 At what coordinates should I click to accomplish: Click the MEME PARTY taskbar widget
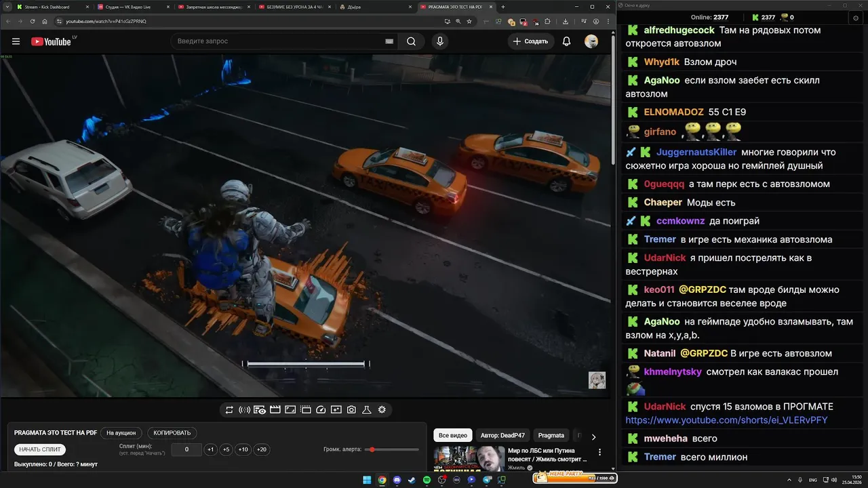point(574,478)
